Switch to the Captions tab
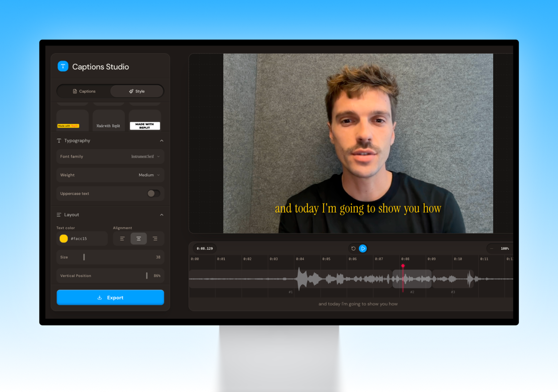This screenshot has width=558, height=392. tap(84, 91)
